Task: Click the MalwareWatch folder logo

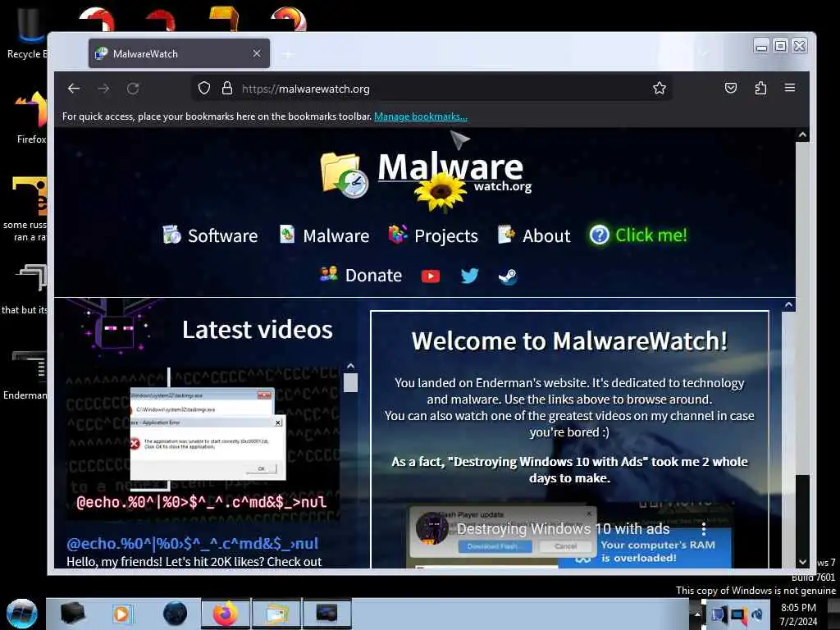Action: coord(344,174)
